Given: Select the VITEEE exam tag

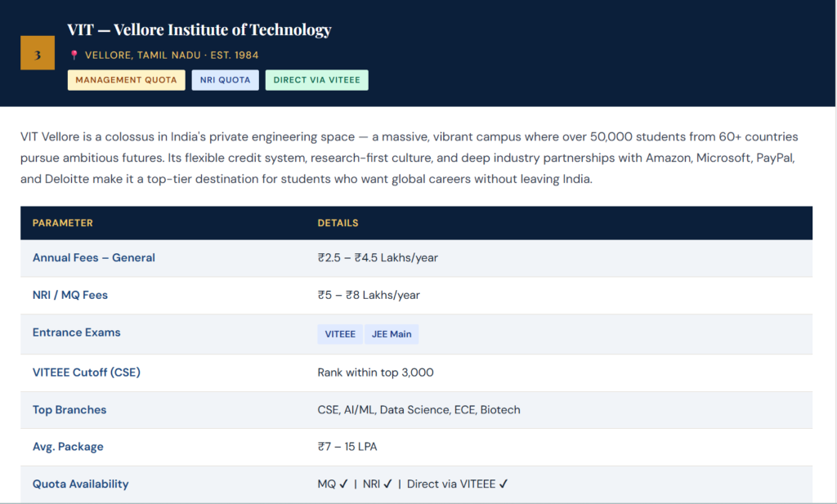Looking at the screenshot, I should click(339, 334).
